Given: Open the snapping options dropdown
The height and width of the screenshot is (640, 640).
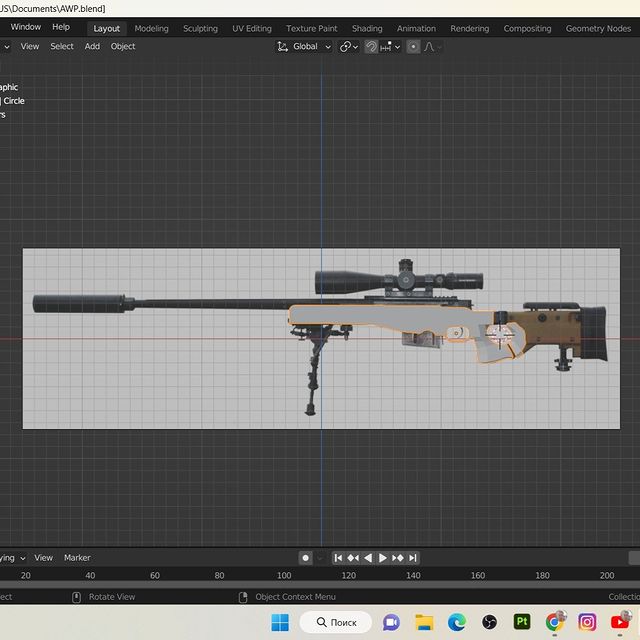Looking at the screenshot, I should click(390, 47).
